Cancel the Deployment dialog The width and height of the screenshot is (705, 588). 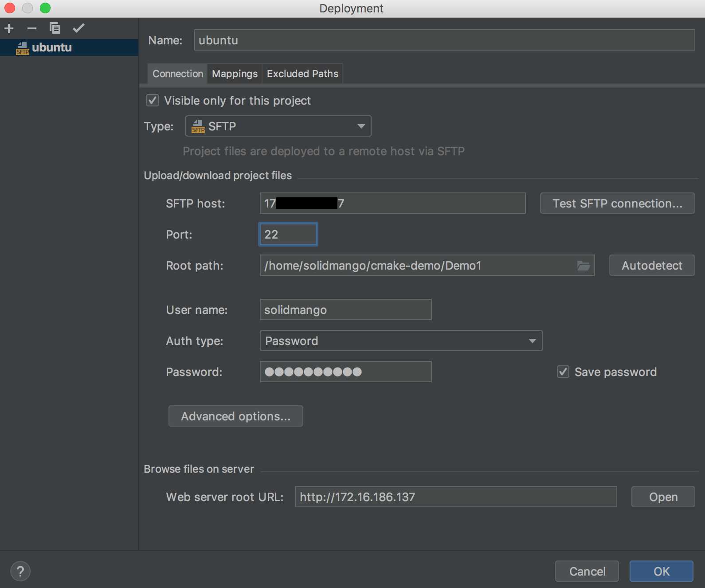coord(587,571)
